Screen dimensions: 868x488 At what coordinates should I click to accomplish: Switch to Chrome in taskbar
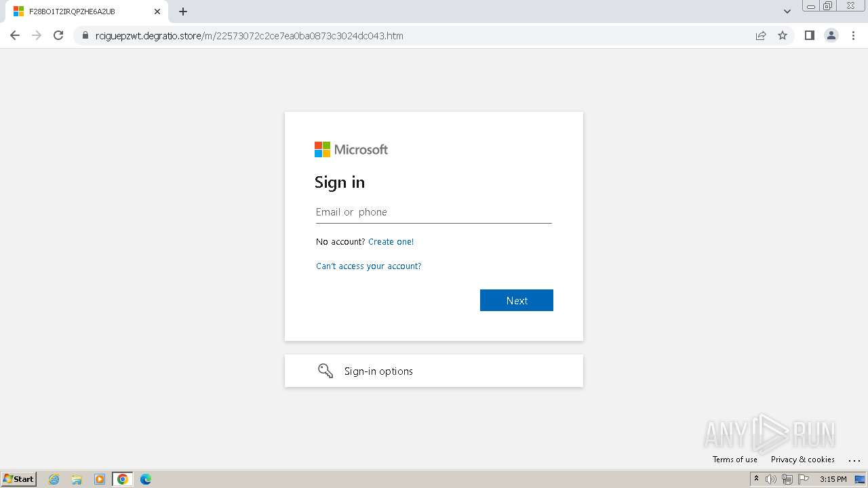point(123,479)
